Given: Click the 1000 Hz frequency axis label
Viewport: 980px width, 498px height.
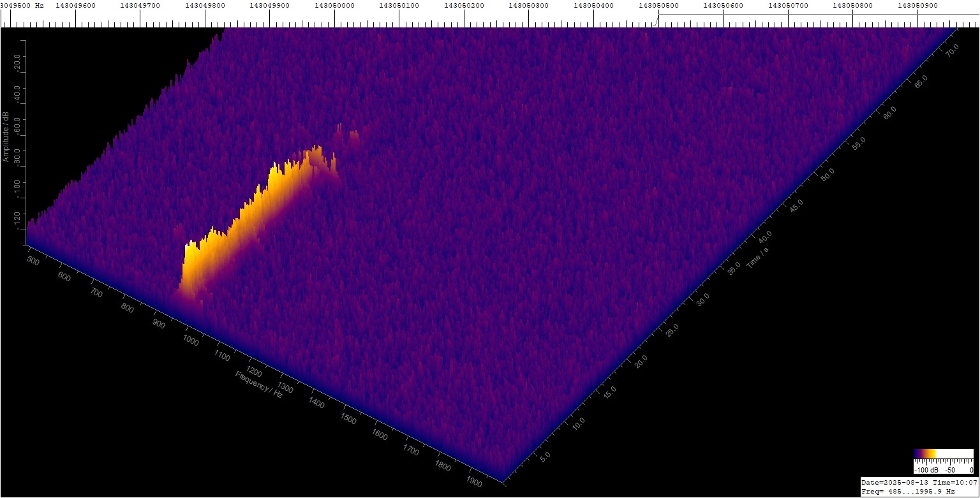Looking at the screenshot, I should [191, 341].
